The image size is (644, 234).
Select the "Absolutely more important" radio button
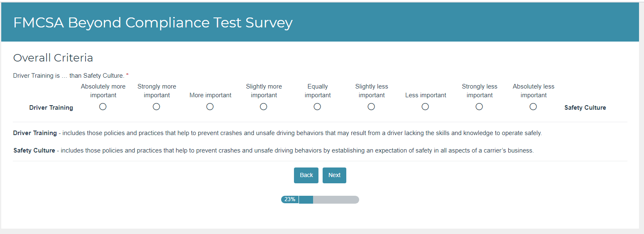(x=103, y=107)
